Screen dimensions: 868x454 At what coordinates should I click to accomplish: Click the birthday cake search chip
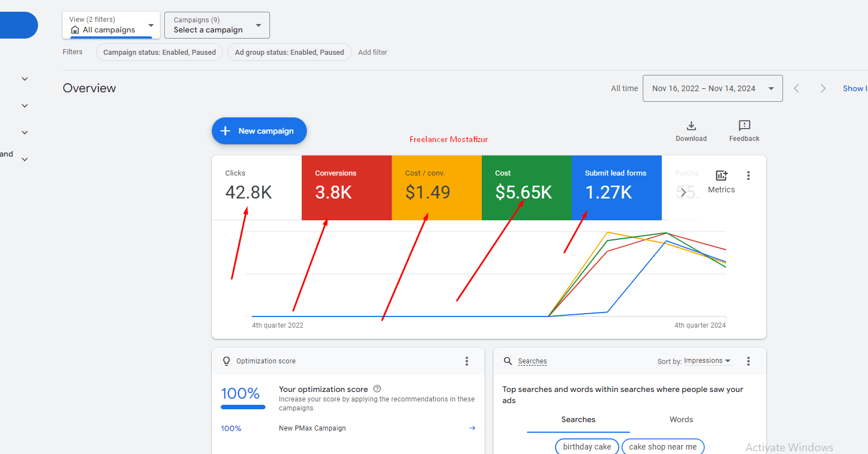(587, 447)
